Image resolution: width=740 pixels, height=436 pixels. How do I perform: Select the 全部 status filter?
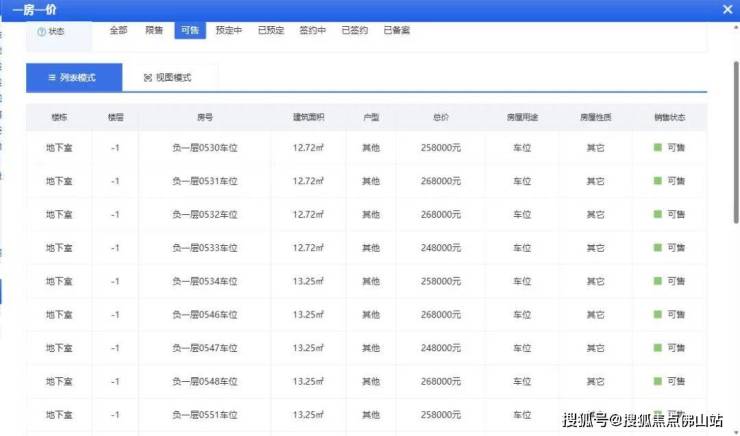[118, 31]
